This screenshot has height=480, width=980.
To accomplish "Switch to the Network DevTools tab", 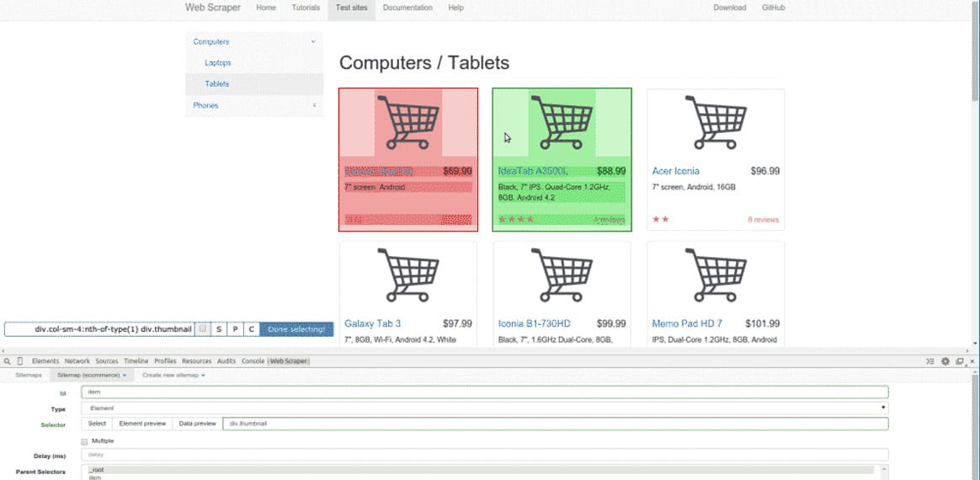I will coord(77,361).
